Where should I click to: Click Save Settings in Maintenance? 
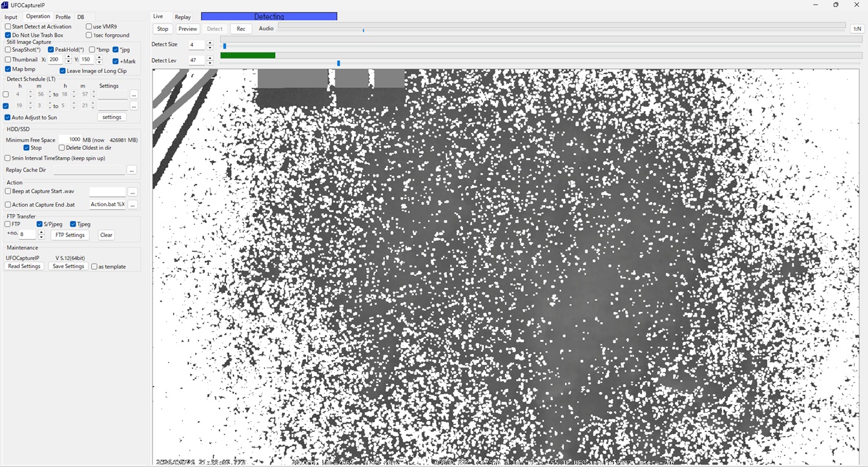68,267
